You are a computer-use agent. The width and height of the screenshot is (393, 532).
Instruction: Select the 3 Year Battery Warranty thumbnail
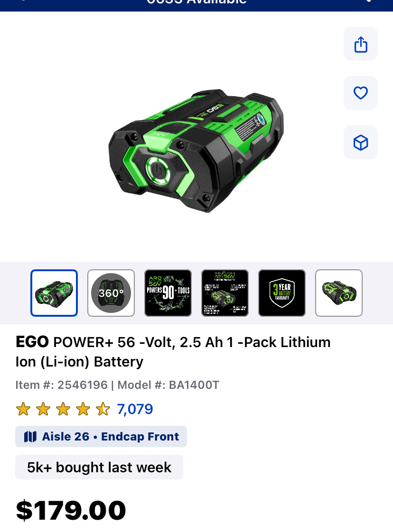[x=282, y=293]
